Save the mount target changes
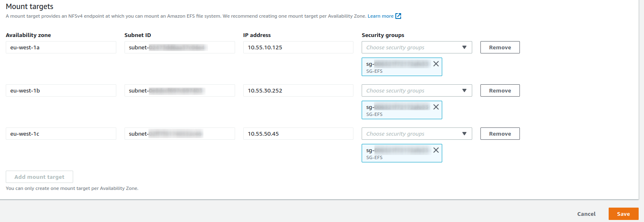Screen dimensions: 644x222 click(x=623, y=214)
